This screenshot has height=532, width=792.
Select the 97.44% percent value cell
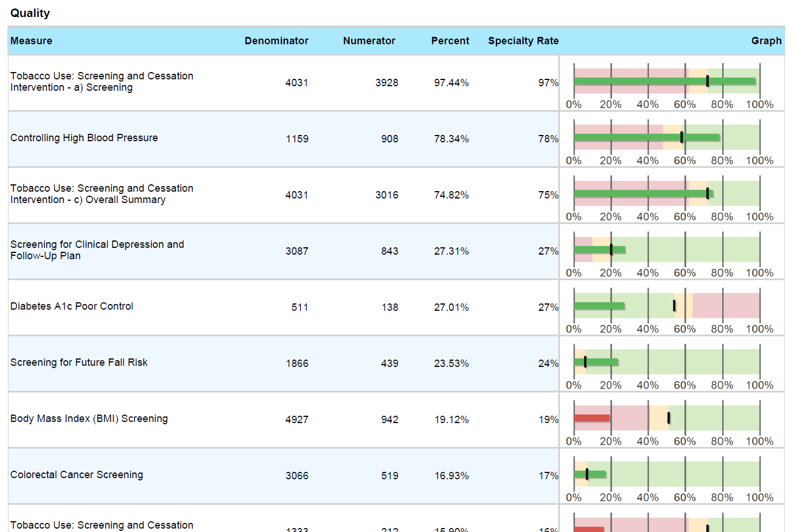451,82
